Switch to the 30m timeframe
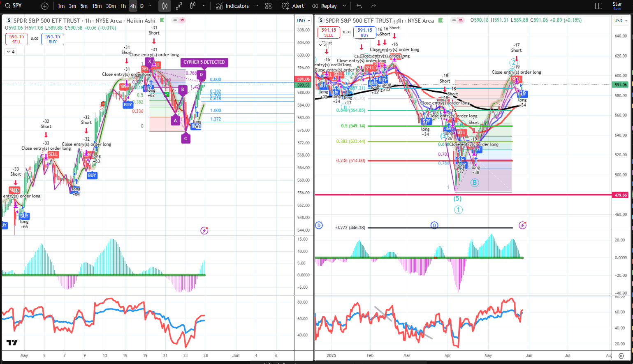This screenshot has height=364, width=633. tap(111, 6)
